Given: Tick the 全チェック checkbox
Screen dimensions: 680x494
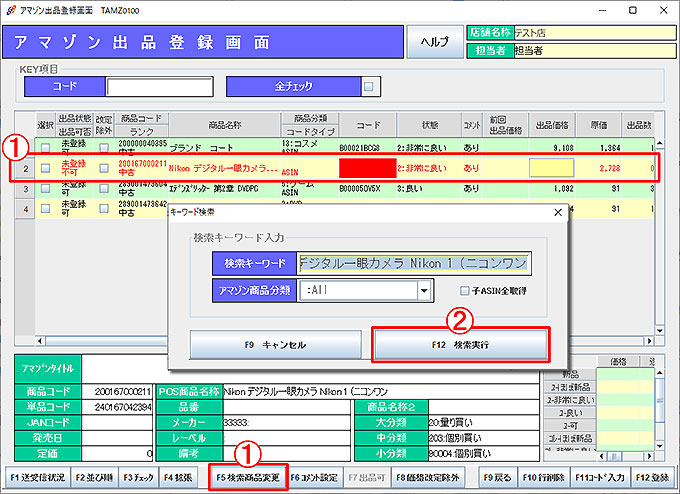Looking at the screenshot, I should coord(369,87).
